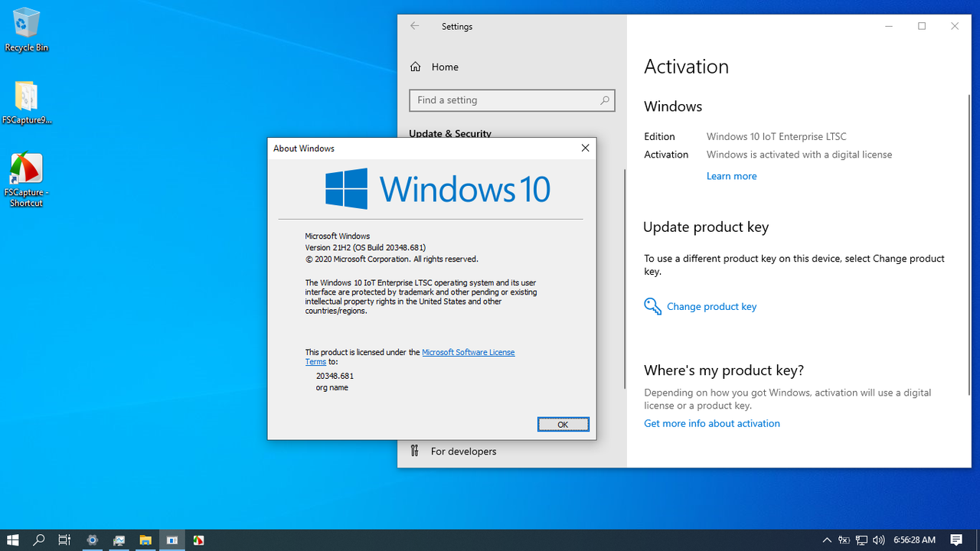This screenshot has height=551, width=980.
Task: Click the Change product key link
Action: 711,306
